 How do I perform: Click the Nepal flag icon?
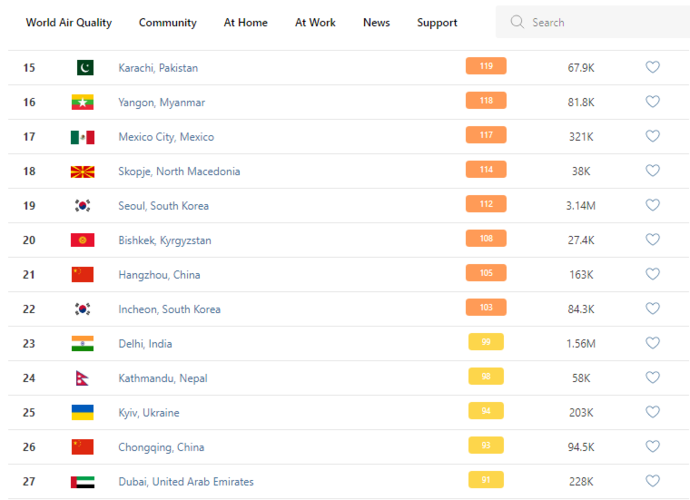(x=83, y=378)
